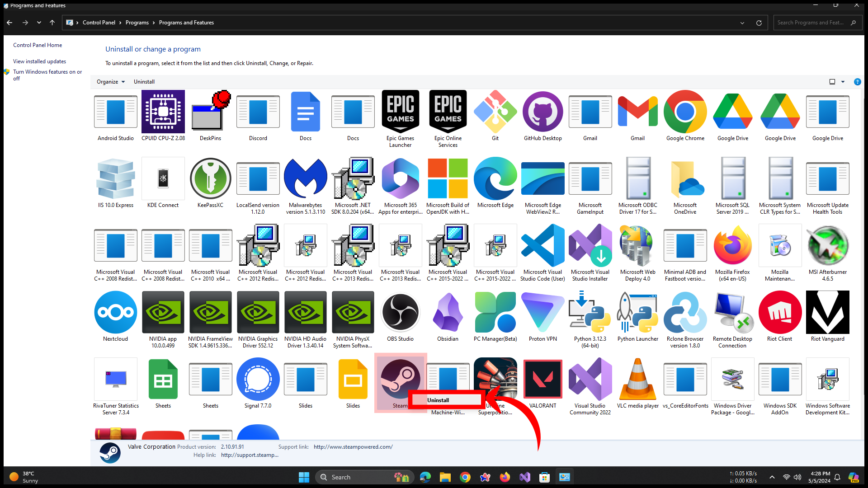The width and height of the screenshot is (868, 488).
Task: Open Google Chrome from the taskbar
Action: click(x=465, y=477)
